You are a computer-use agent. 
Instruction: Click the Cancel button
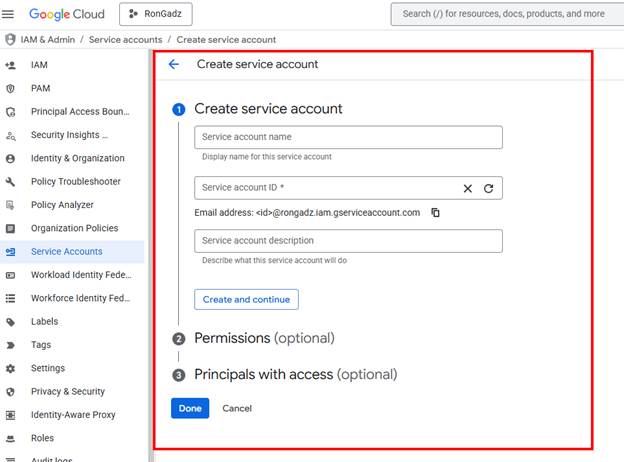pos(237,408)
